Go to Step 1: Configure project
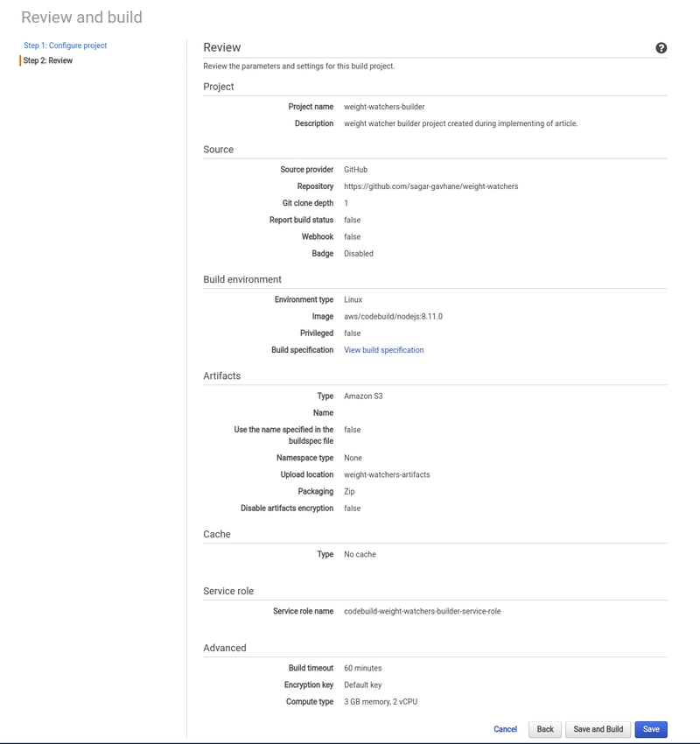The width and height of the screenshot is (700, 744). pos(66,46)
